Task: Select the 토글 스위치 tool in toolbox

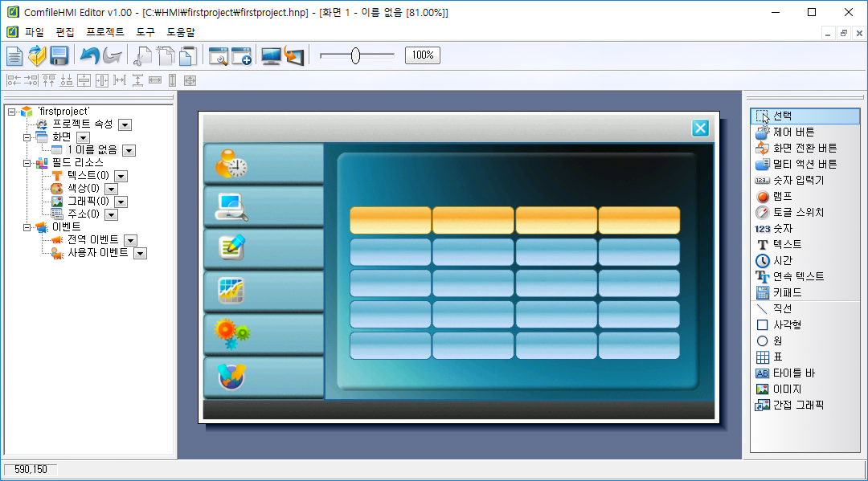Action: (x=797, y=212)
